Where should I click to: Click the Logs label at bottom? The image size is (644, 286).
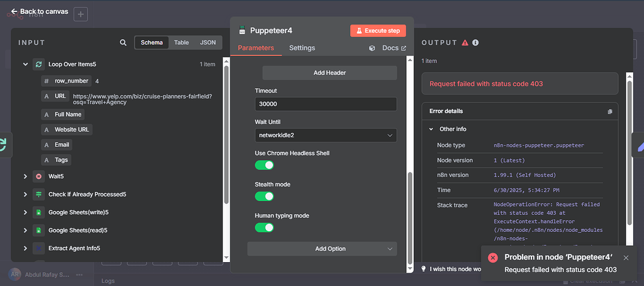coord(108,281)
